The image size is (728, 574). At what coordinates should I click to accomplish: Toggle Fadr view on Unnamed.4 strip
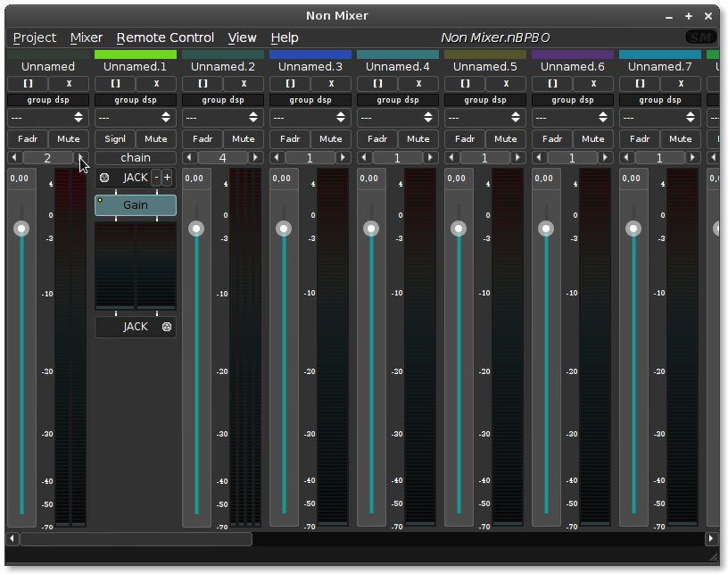coord(377,138)
